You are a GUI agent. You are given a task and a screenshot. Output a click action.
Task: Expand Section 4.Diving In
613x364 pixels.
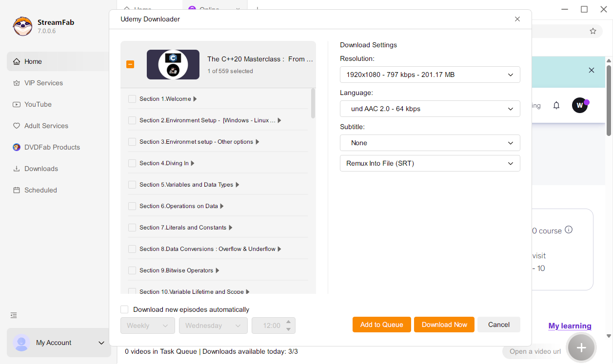[x=192, y=163]
